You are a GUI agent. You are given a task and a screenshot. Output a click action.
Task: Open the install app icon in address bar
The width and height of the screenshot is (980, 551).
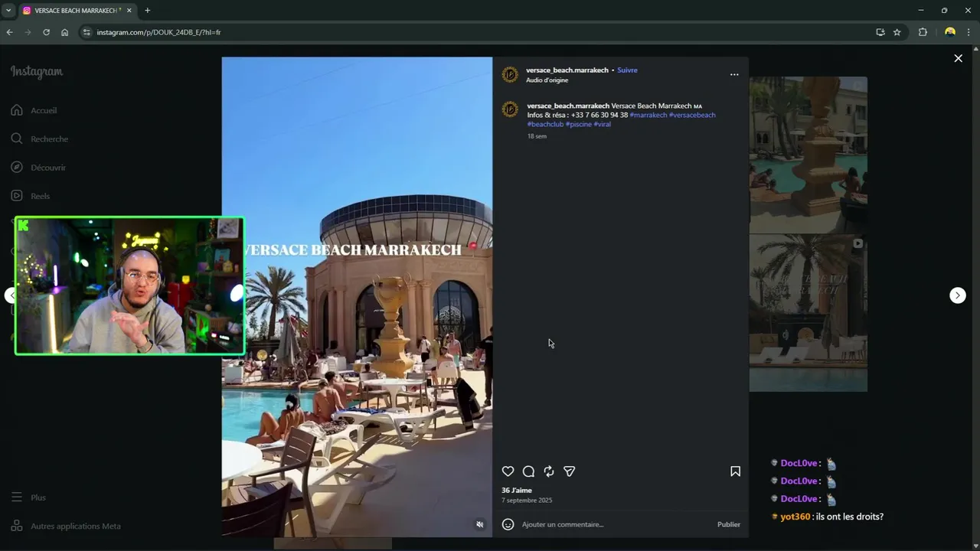tap(880, 32)
